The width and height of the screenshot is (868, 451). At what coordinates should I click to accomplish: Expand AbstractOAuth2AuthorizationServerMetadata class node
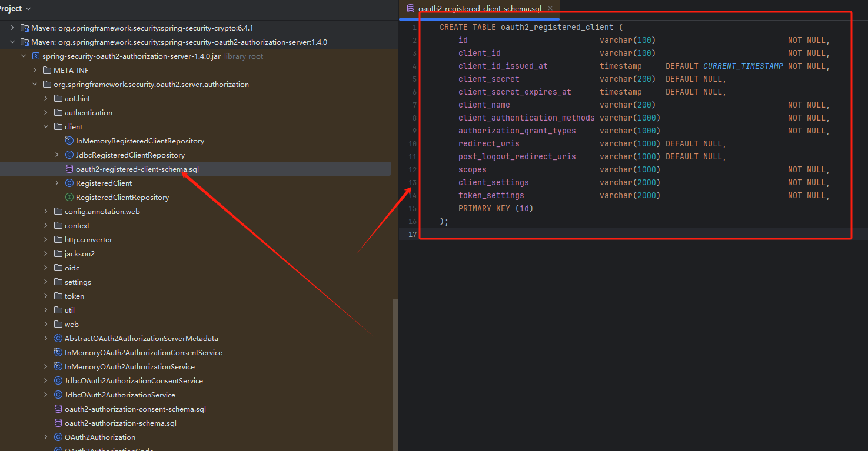pyautogui.click(x=46, y=338)
